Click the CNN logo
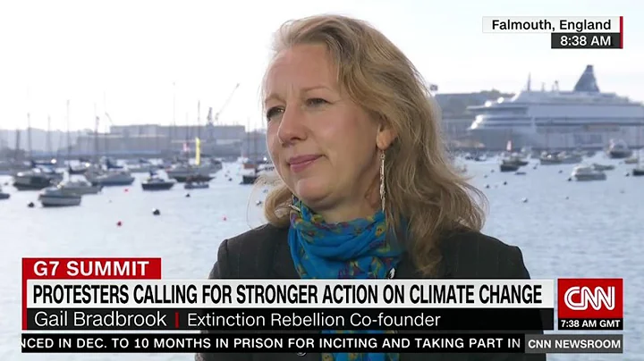Screen dimensions: 644x361 (589, 298)
